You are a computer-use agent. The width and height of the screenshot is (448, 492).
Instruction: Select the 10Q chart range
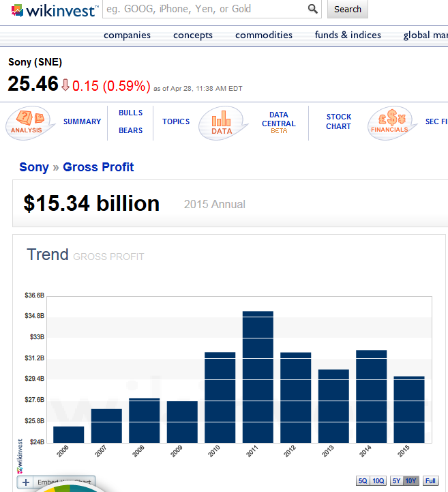click(378, 481)
